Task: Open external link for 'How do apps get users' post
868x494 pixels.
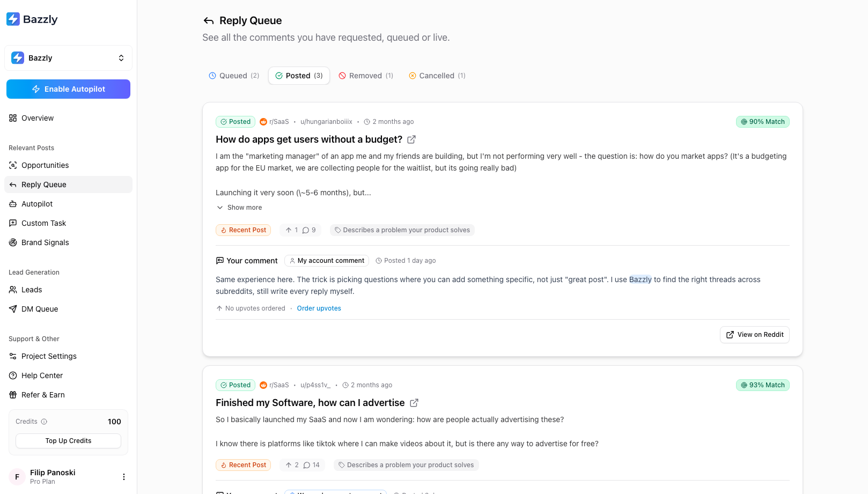Action: click(x=411, y=139)
